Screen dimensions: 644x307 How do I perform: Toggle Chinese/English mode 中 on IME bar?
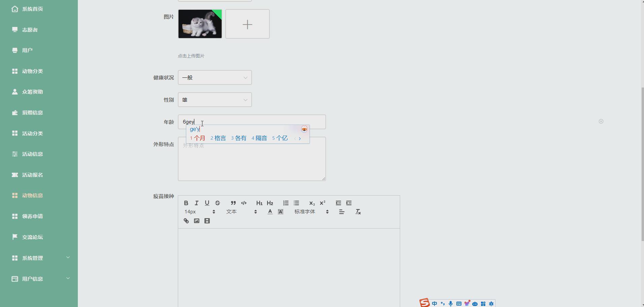pos(434,304)
